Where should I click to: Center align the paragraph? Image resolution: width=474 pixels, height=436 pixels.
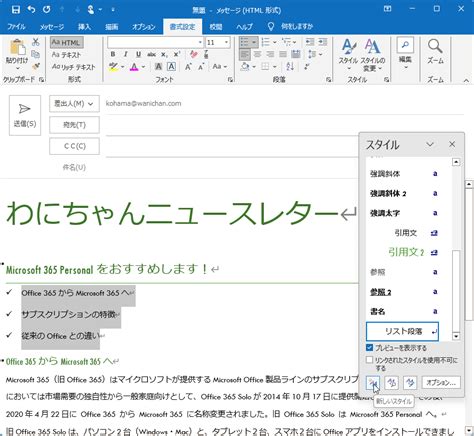click(257, 54)
